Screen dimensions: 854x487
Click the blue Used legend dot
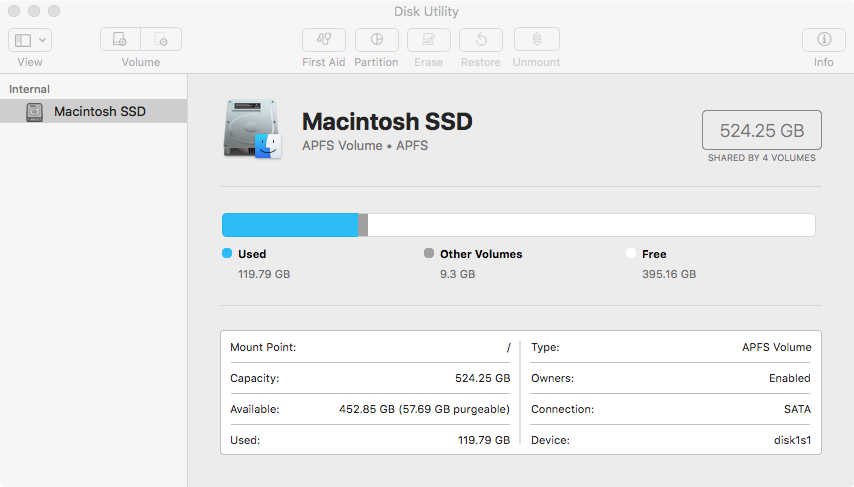pos(227,253)
